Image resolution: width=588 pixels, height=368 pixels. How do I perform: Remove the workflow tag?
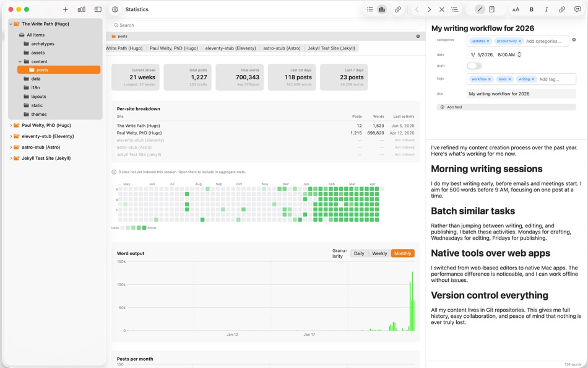coord(490,79)
